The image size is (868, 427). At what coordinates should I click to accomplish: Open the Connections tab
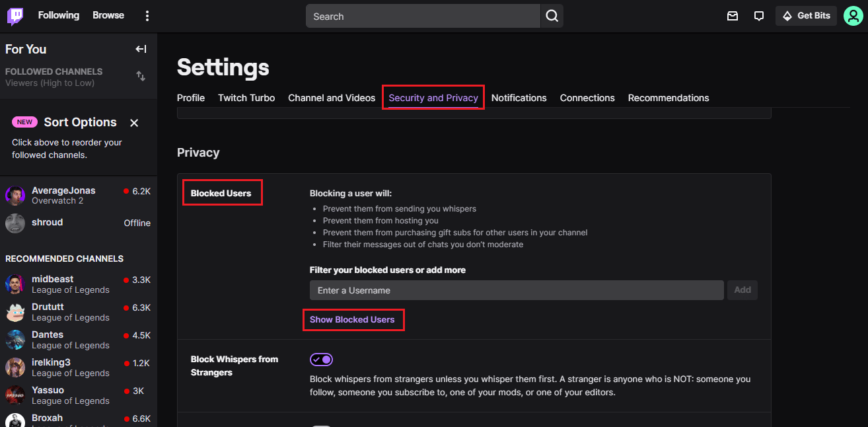pos(587,98)
